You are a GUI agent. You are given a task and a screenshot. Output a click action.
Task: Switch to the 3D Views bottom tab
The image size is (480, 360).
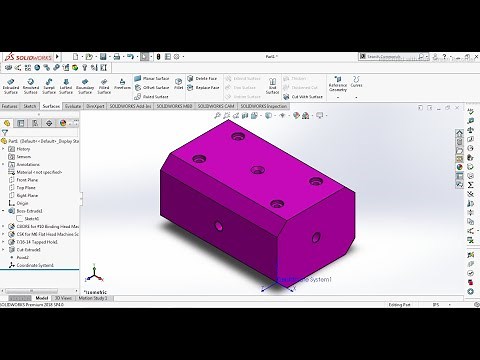click(x=63, y=298)
